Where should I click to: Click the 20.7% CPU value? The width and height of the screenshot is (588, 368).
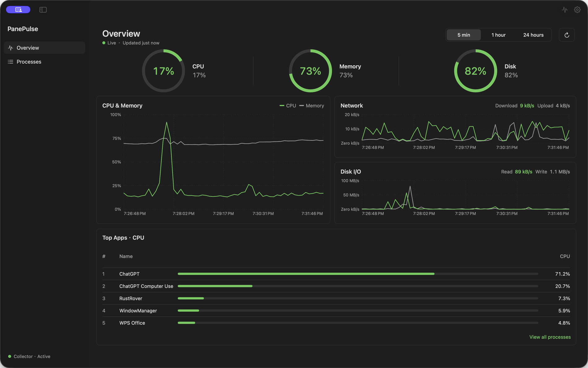[x=562, y=286]
